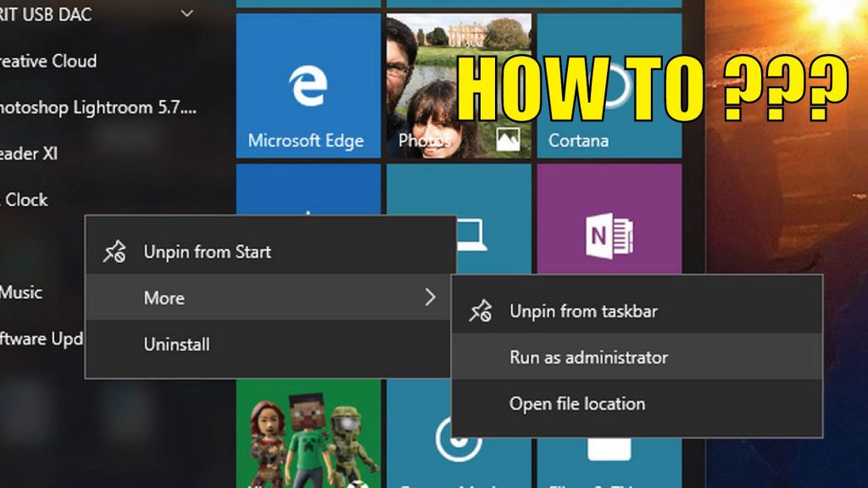Expand the RIT USB DAC group chevron
Image resolution: width=868 pixels, height=488 pixels.
tap(186, 14)
